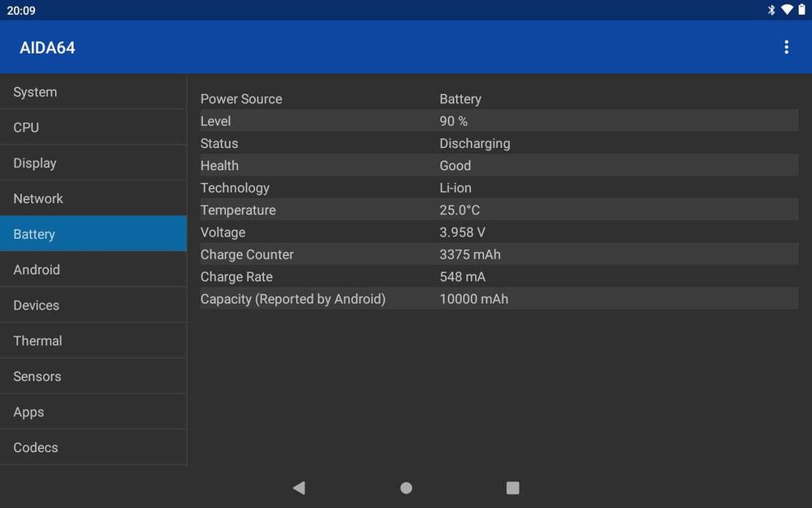This screenshot has height=508, width=812.
Task: Select the Voltage label
Action: 223,232
